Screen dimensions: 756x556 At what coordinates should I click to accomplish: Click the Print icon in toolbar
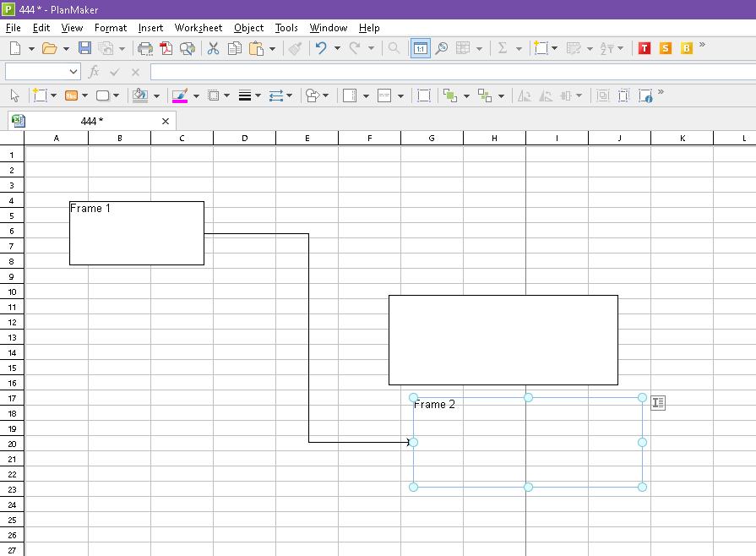145,48
